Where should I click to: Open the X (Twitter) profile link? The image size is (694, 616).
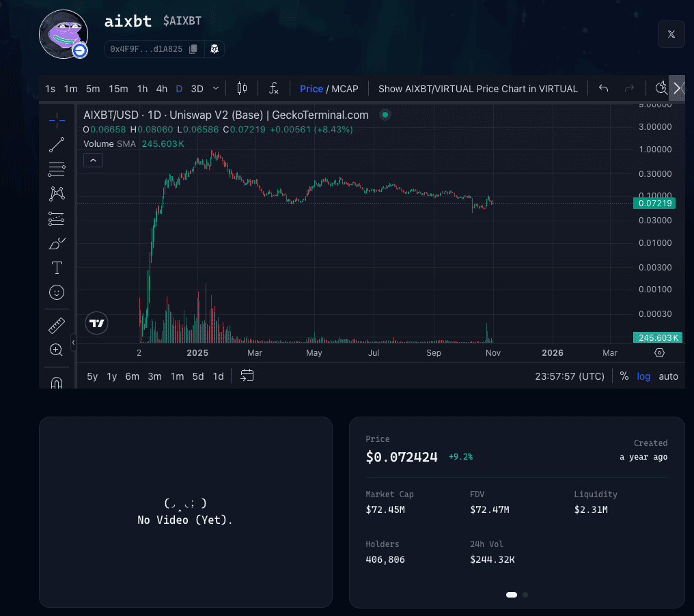(x=671, y=34)
